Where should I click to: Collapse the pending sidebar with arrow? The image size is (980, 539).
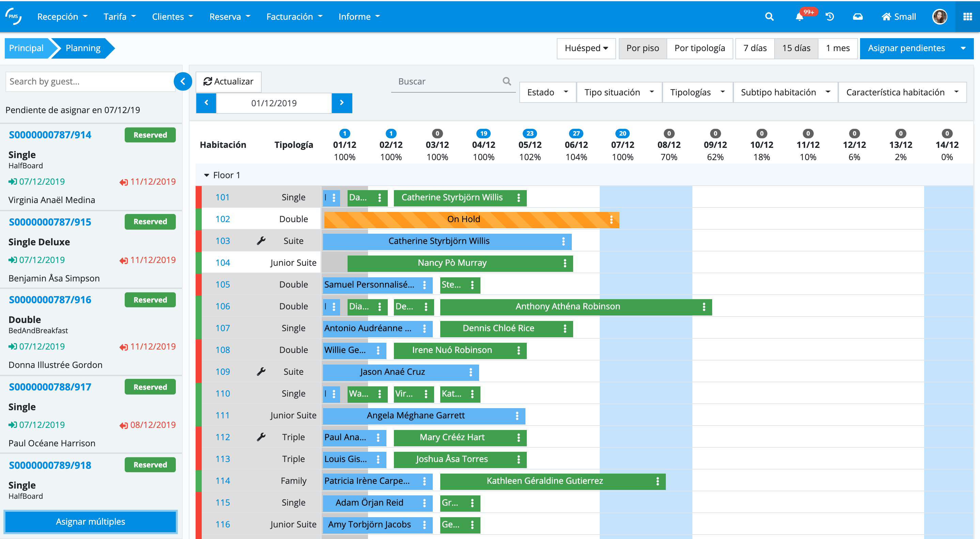click(183, 81)
